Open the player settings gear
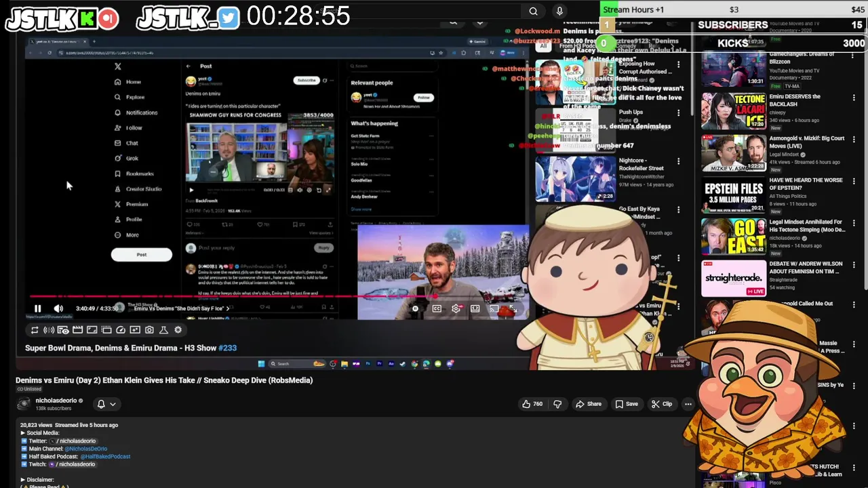 coord(456,308)
